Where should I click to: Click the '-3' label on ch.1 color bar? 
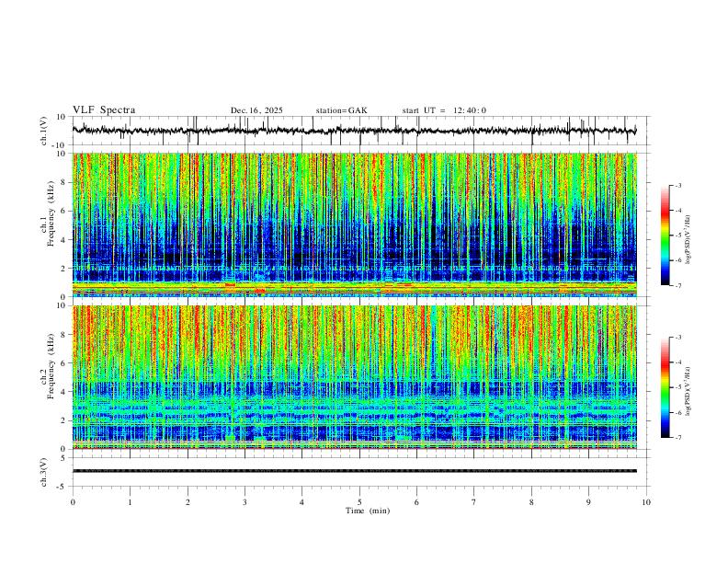pyautogui.click(x=678, y=185)
